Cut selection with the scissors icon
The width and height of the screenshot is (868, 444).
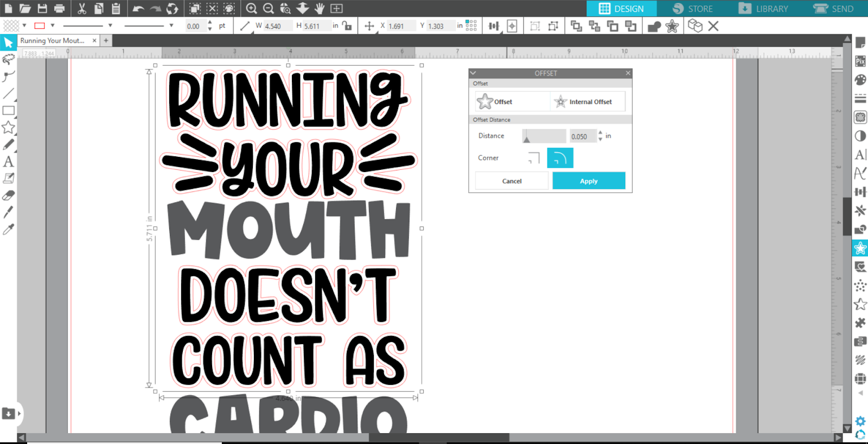click(82, 8)
